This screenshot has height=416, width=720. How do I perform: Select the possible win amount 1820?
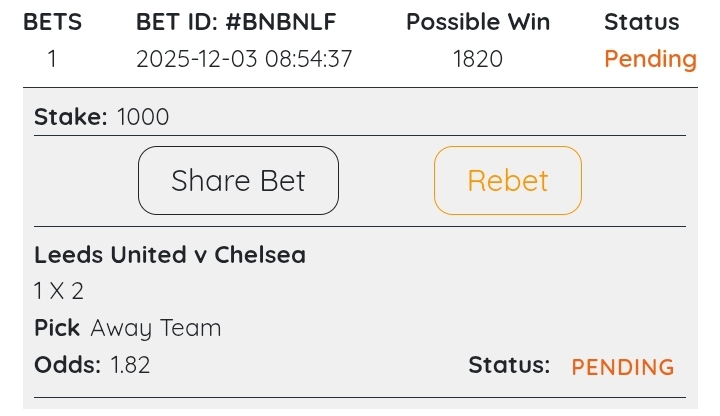pyautogui.click(x=477, y=59)
